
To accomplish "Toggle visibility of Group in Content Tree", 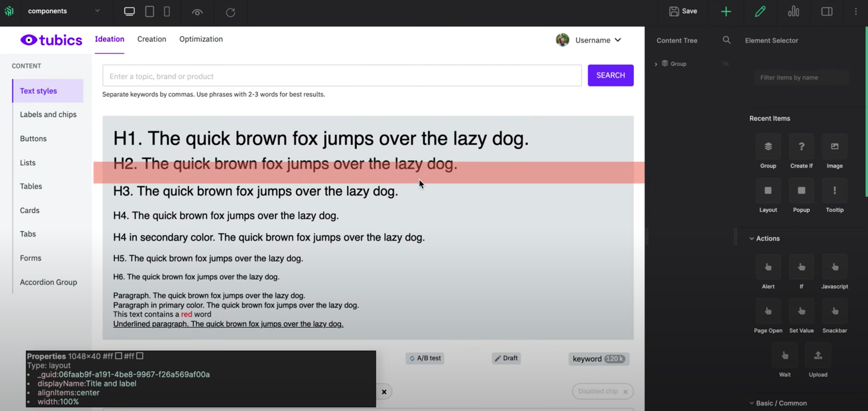I will click(x=726, y=64).
